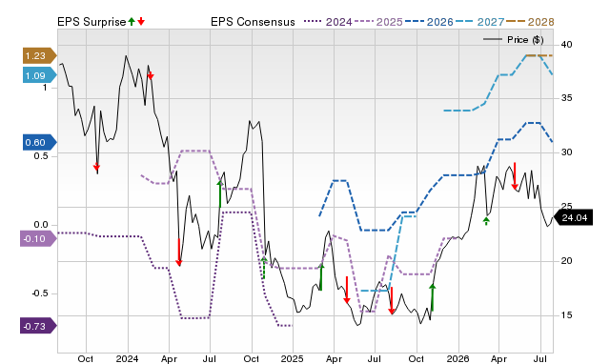Click the 0.0 label on the EPS axis

40,225
